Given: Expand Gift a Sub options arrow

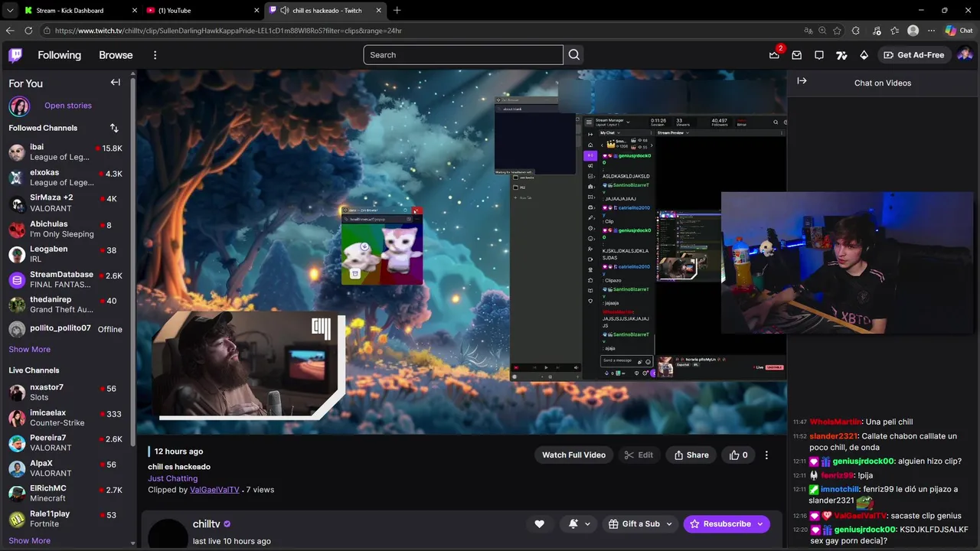Looking at the screenshot, I should (x=668, y=523).
